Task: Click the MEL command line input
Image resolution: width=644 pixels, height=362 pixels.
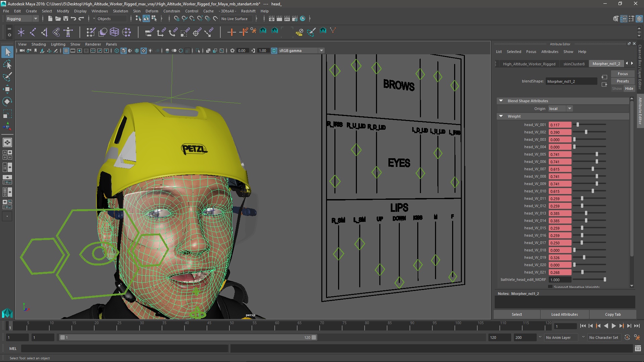Action: (x=124, y=349)
